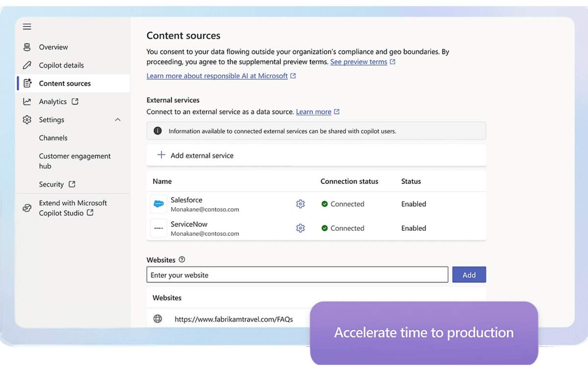The height and width of the screenshot is (371, 588).
Task: Click external link icon after Copilot Studio
Action: click(x=90, y=213)
